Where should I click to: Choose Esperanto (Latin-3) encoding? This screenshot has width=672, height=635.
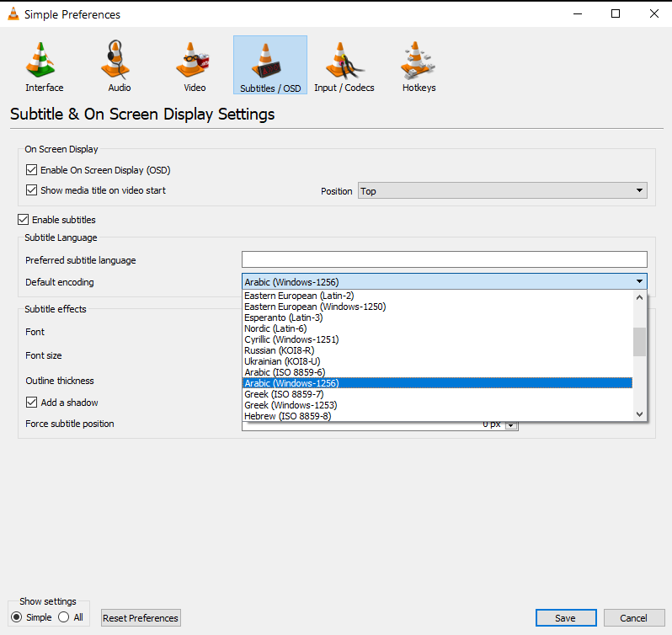[437, 317]
